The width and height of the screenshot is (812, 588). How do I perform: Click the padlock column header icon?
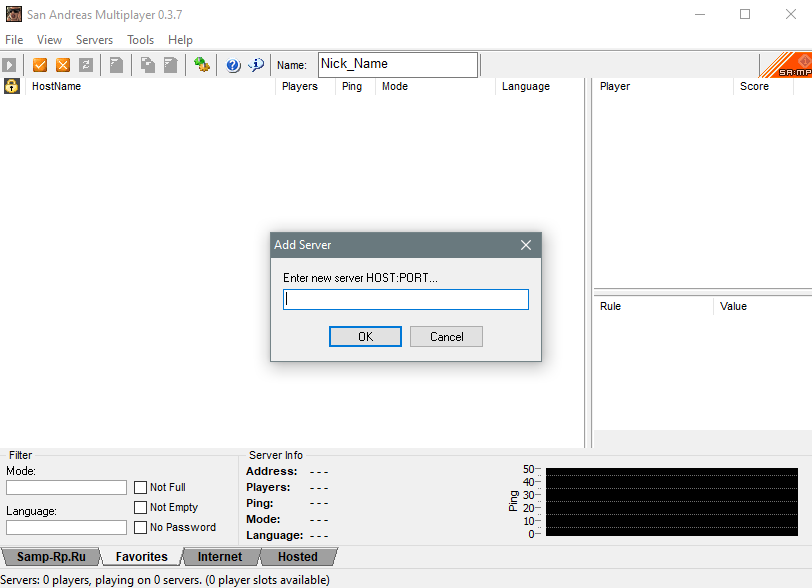point(11,86)
